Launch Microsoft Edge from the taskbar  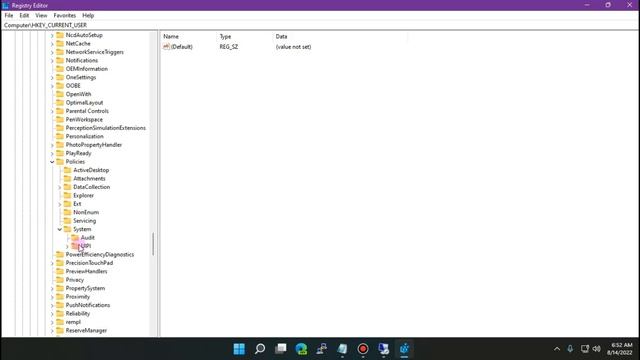(301, 349)
